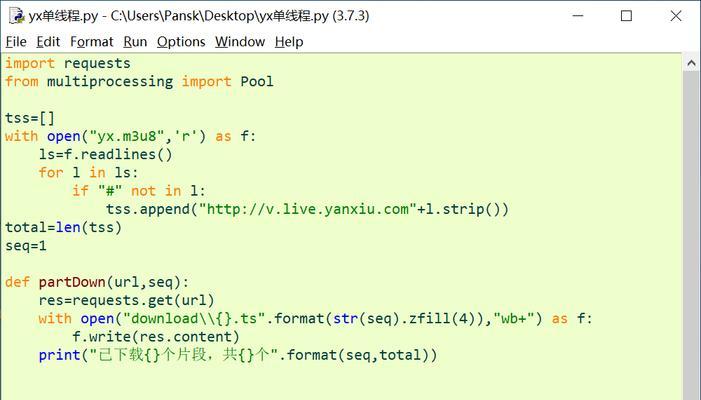This screenshot has height=400, width=701.
Task: Open the Format menu
Action: (92, 42)
